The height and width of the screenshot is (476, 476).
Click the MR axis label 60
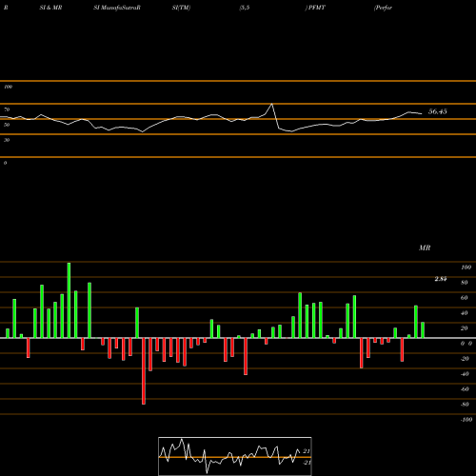465,298
